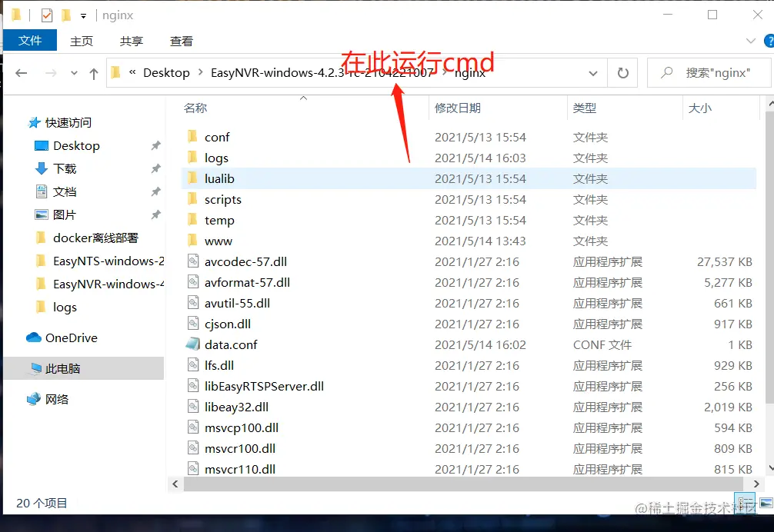Select OneDrive in navigation pane
The image size is (774, 532).
(x=71, y=337)
